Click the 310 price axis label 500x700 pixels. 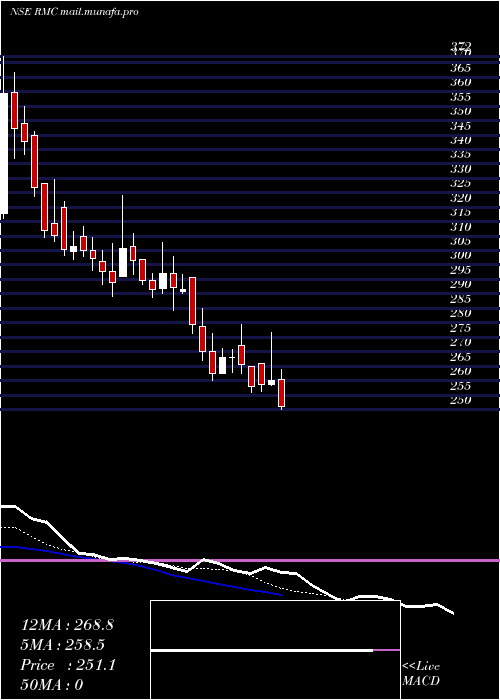pyautogui.click(x=461, y=227)
